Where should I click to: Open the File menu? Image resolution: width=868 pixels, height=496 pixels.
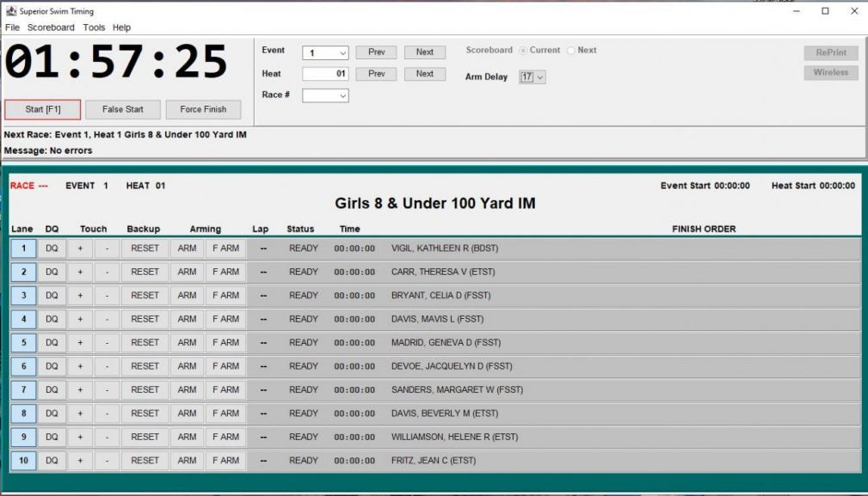(x=12, y=28)
